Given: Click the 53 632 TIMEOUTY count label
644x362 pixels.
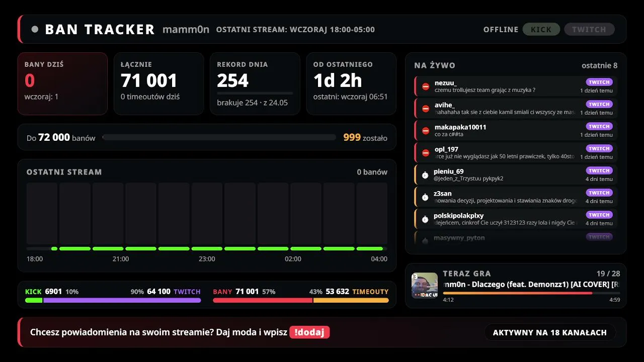Looking at the screenshot, I should (x=357, y=292).
